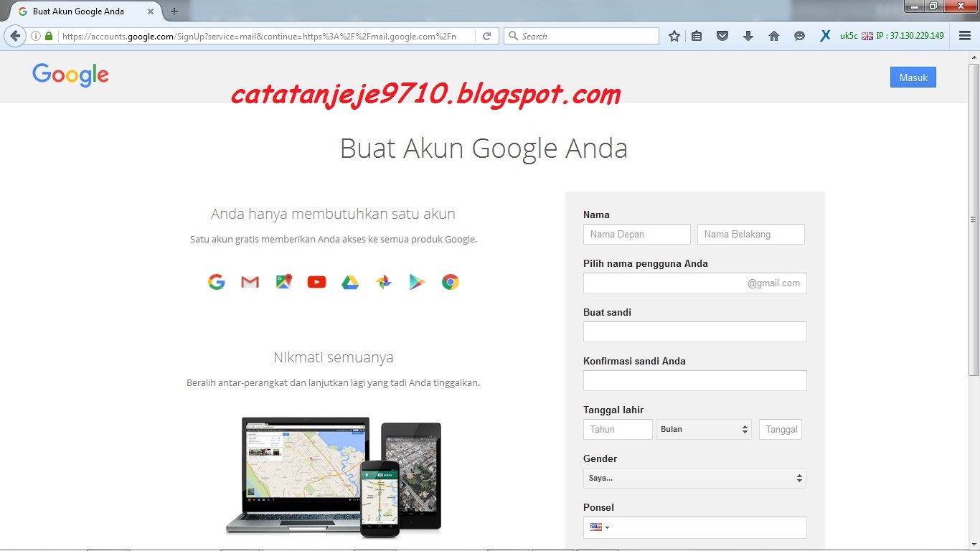Expand the Bulan month dropdown
Screen dimensions: 980x551
[703, 429]
